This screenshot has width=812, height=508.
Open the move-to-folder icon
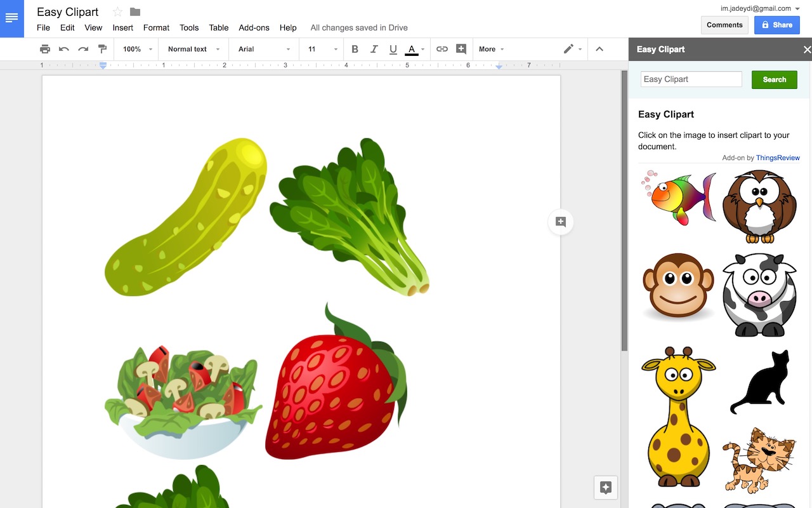[x=134, y=12]
